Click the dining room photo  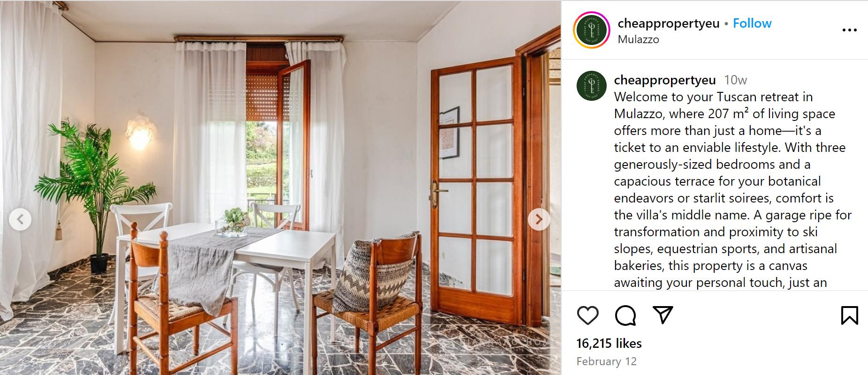pos(281,187)
